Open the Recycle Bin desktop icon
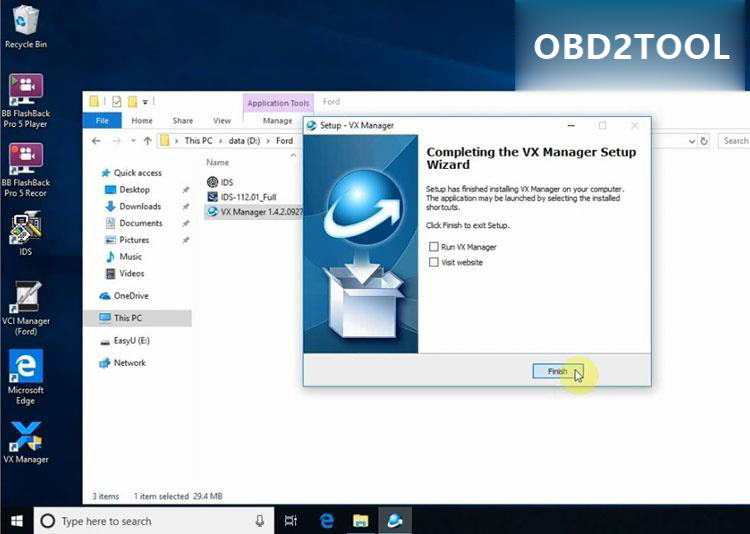The height and width of the screenshot is (534, 750). coord(25,26)
